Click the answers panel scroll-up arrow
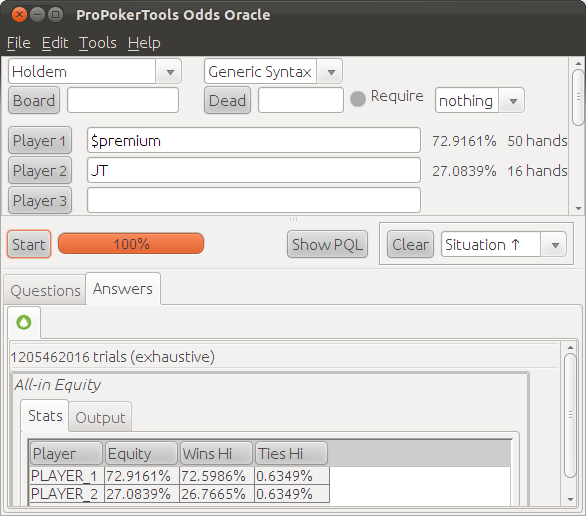 tap(570, 347)
